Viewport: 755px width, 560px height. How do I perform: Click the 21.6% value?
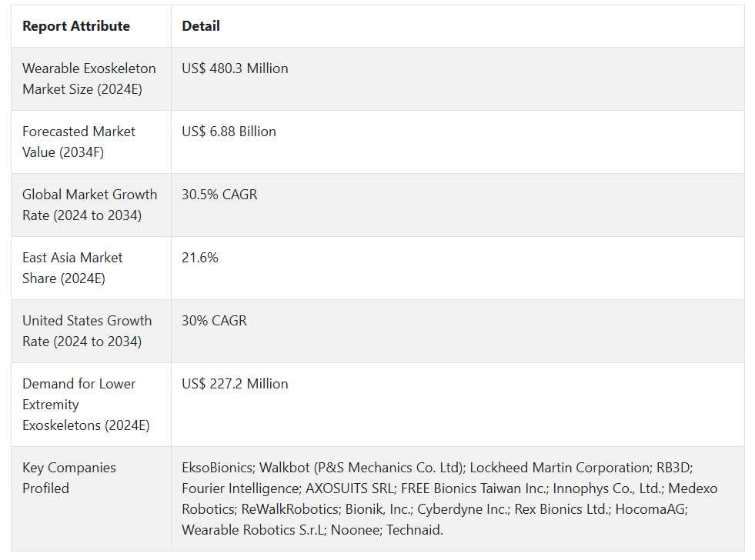200,258
